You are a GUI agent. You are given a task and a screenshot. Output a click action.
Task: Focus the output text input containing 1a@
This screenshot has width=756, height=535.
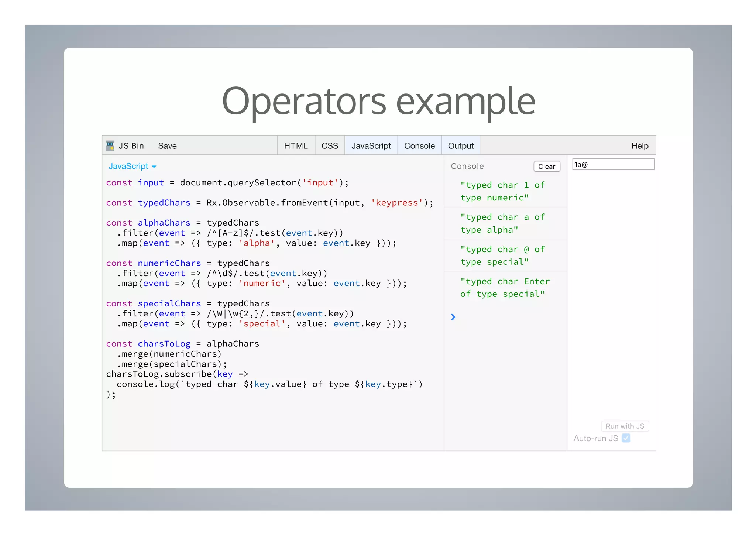click(x=613, y=164)
